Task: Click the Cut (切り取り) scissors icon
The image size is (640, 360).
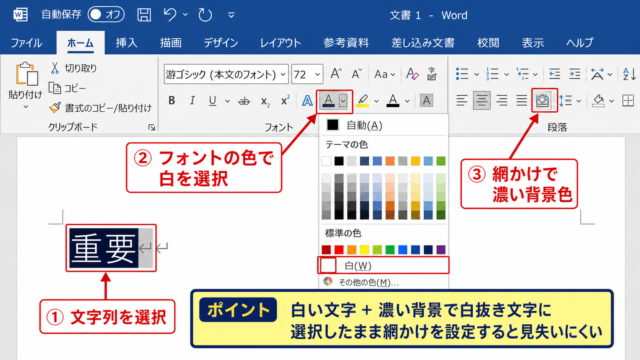Action: [x=55, y=68]
